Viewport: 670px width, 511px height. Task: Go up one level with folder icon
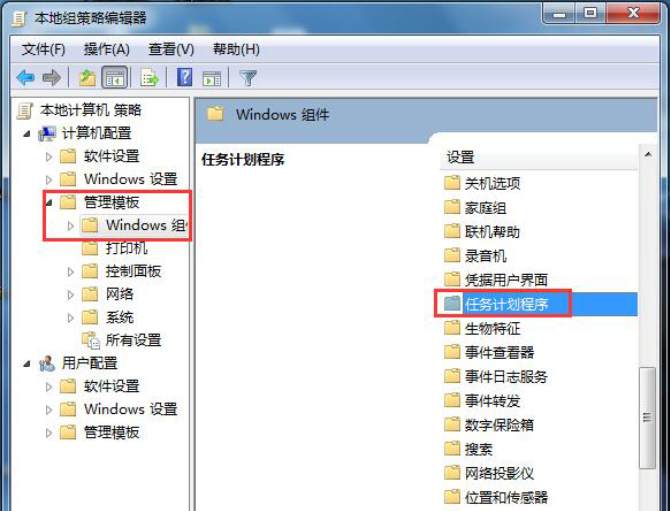(x=87, y=78)
